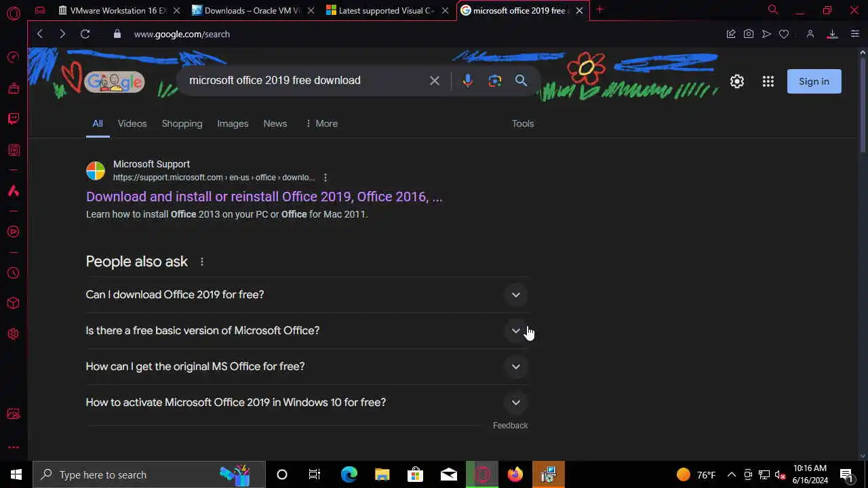This screenshot has height=488, width=868.
Task: Switch to the Images tab
Action: click(233, 123)
